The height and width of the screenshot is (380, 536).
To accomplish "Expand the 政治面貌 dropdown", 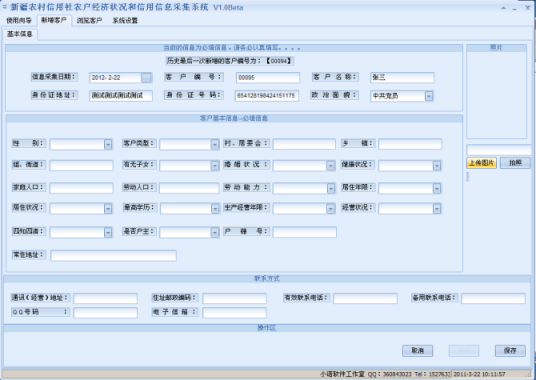I will pyautogui.click(x=429, y=96).
